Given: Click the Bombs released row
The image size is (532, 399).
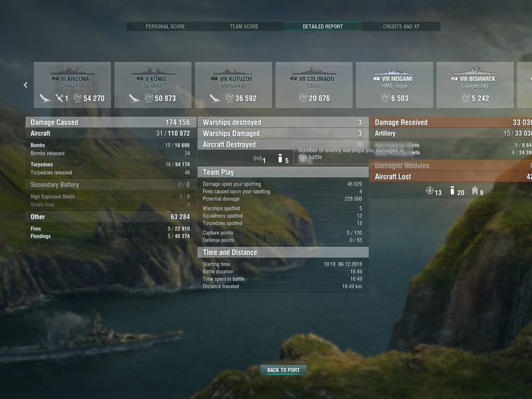Looking at the screenshot, I should pyautogui.click(x=111, y=154).
